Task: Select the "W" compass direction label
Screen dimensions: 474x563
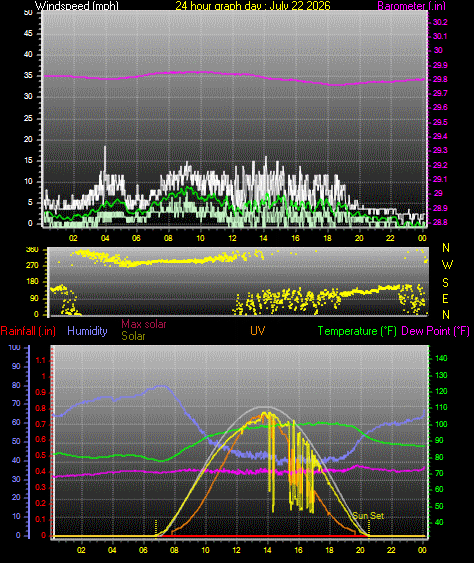Action: pos(447,265)
